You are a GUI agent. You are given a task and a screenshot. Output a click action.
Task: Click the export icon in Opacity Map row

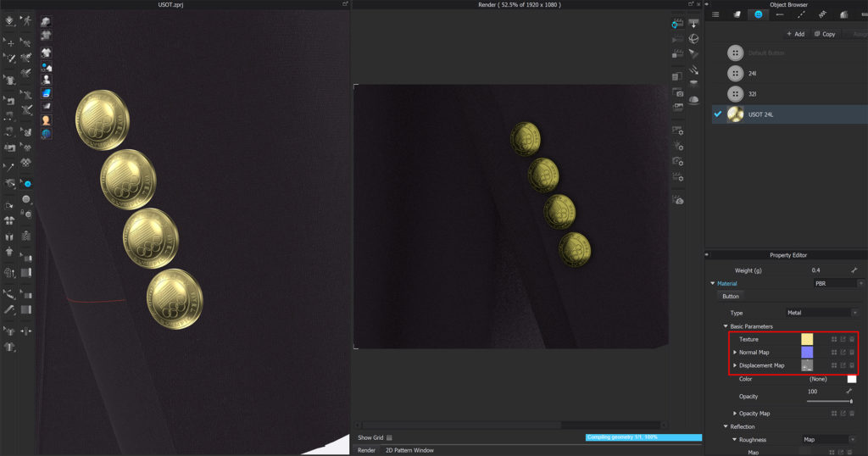tap(843, 414)
